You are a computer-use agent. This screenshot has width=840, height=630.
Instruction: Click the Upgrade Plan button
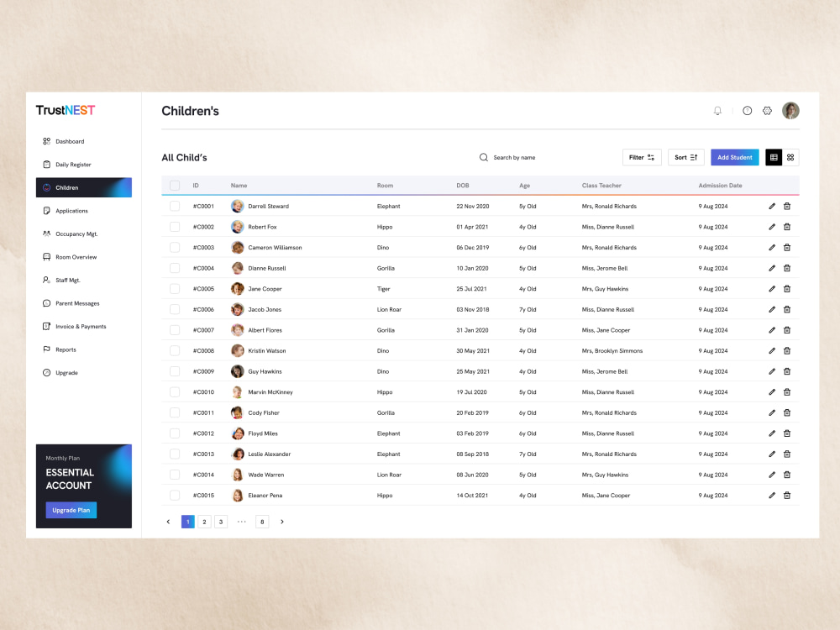(71, 510)
